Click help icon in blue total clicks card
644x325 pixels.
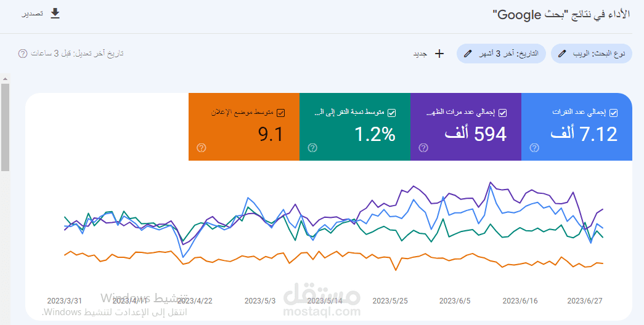(x=534, y=148)
